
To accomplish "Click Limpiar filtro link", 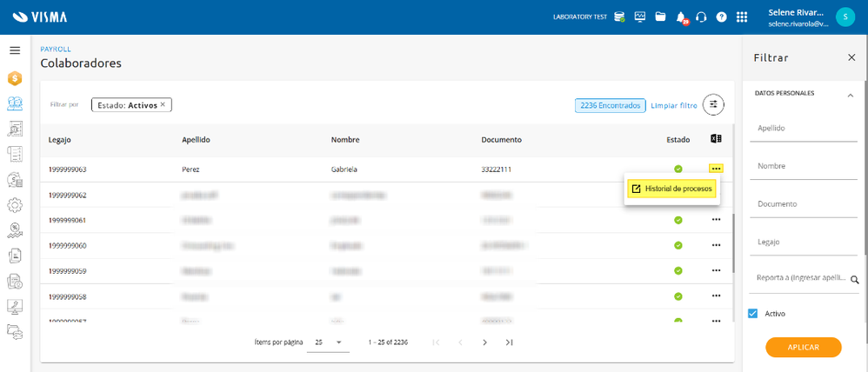I will (x=674, y=105).
